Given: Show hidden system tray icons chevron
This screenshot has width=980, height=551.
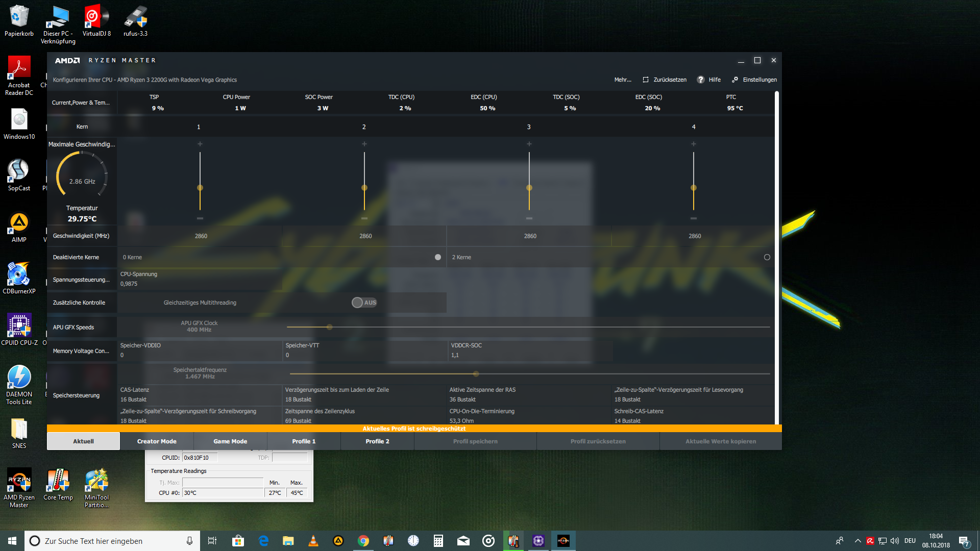Looking at the screenshot, I should 857,541.
